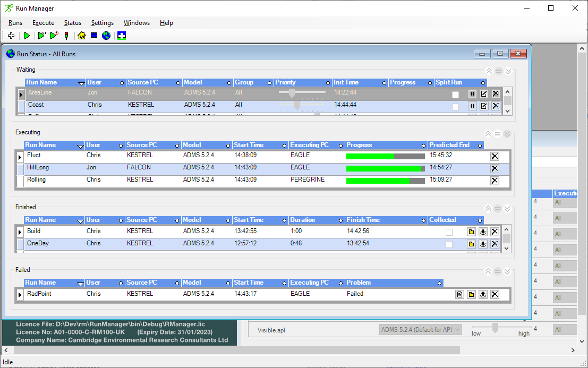588x368 pixels.
Task: Collapse the Waiting section with the up chevrons
Action: point(488,71)
